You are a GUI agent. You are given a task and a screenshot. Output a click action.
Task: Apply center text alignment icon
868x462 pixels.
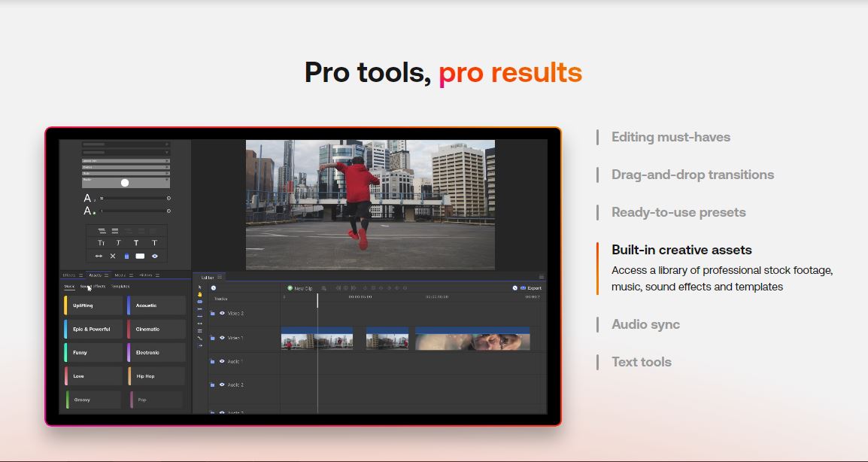[x=115, y=231]
